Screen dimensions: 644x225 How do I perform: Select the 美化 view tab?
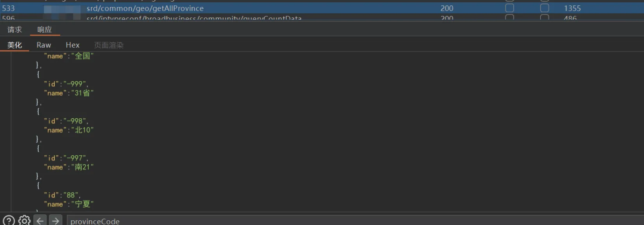[14, 45]
